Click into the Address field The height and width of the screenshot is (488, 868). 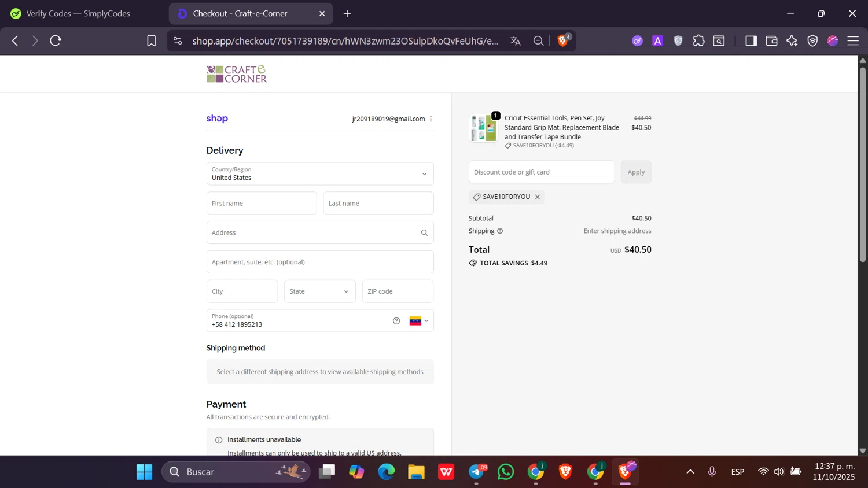[320, 233]
